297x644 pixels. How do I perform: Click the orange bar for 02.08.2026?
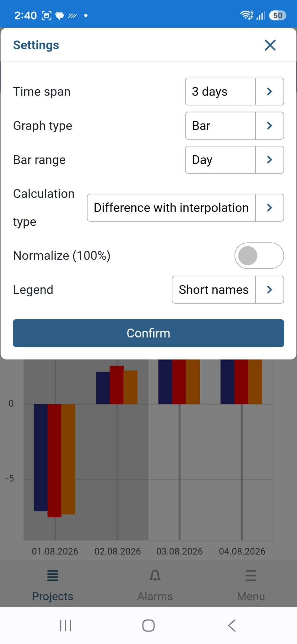click(130, 387)
